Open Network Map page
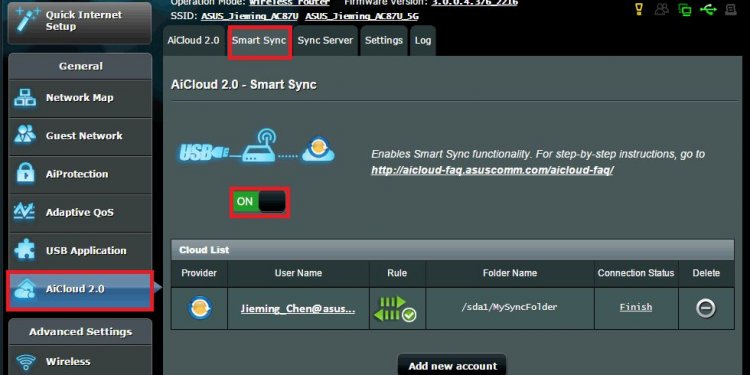This screenshot has width=750, height=375. coord(80,98)
